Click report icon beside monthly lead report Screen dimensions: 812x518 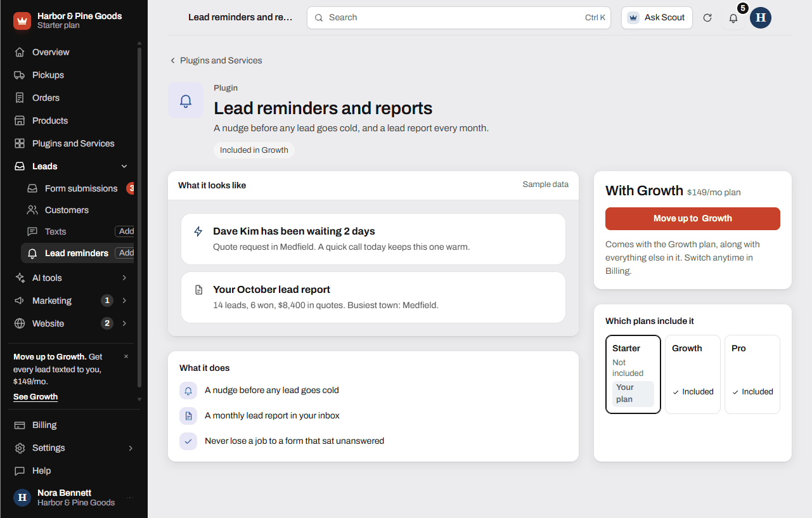coord(188,416)
